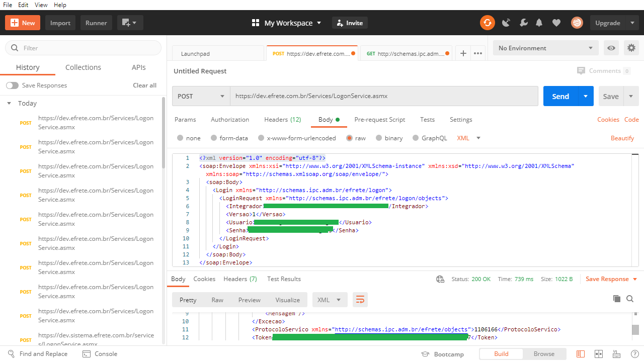Open the Save options dropdown arrow
644x362 pixels.
(631, 96)
